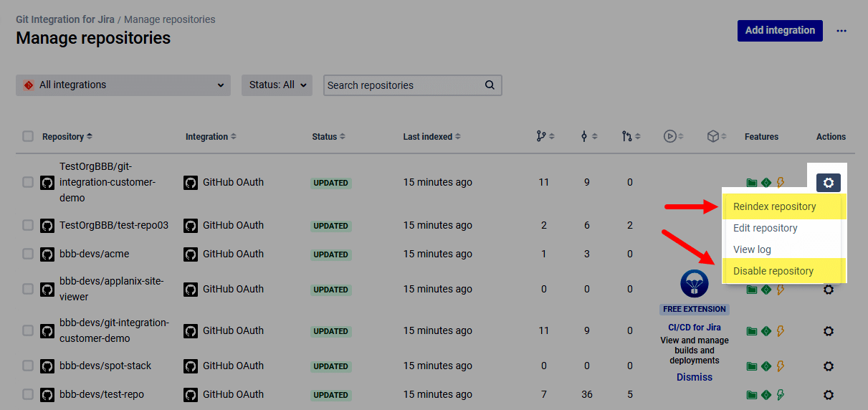The width and height of the screenshot is (868, 410).
Task: Dismiss the CI/CD for Jira promotion
Action: click(695, 377)
